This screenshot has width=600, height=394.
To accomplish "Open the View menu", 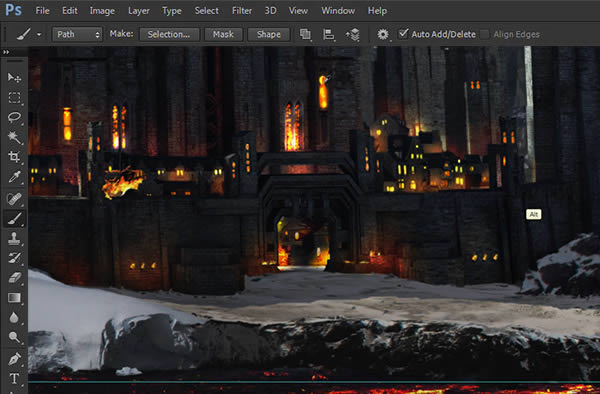I will coord(298,11).
